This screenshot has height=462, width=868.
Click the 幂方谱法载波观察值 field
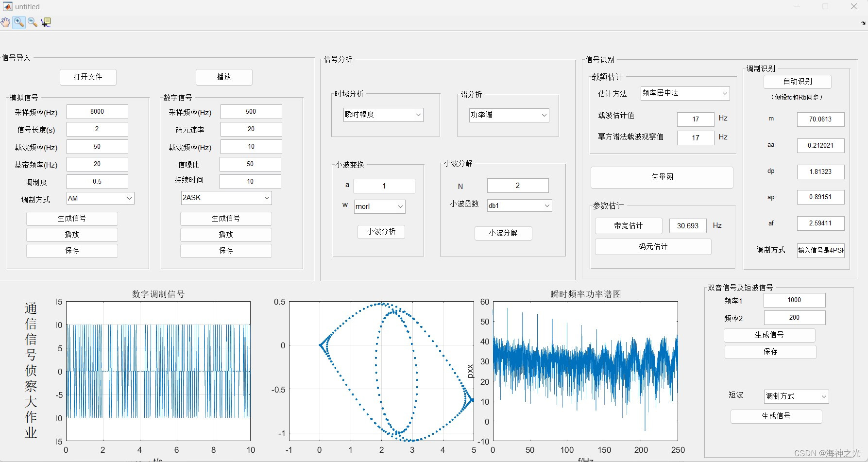696,138
